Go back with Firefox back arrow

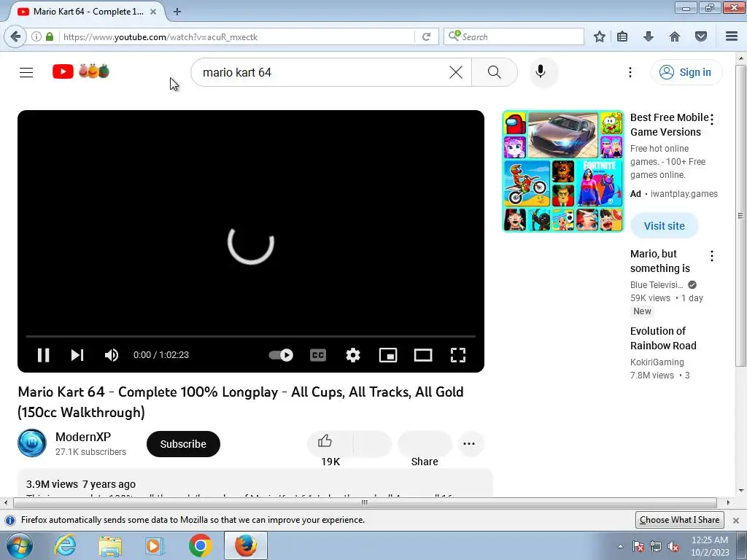coord(15,36)
